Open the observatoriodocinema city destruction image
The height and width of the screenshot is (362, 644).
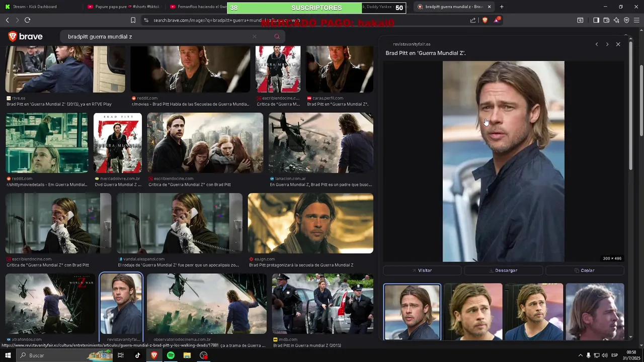click(x=207, y=304)
